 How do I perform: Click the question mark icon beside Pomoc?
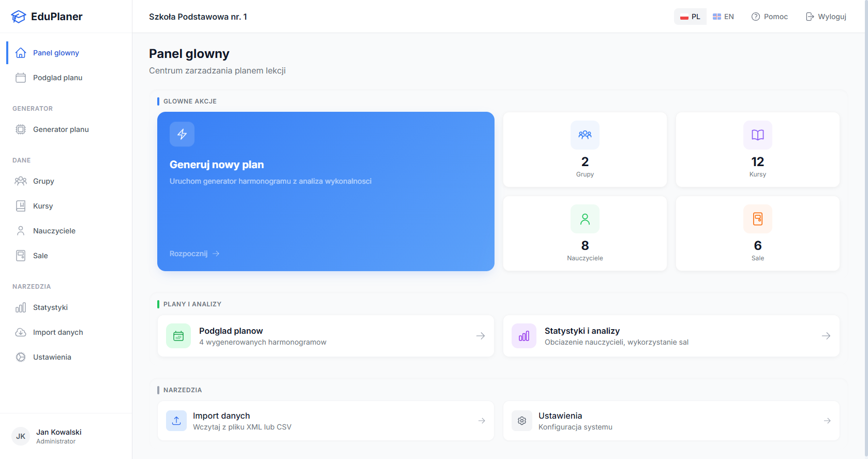(x=756, y=17)
